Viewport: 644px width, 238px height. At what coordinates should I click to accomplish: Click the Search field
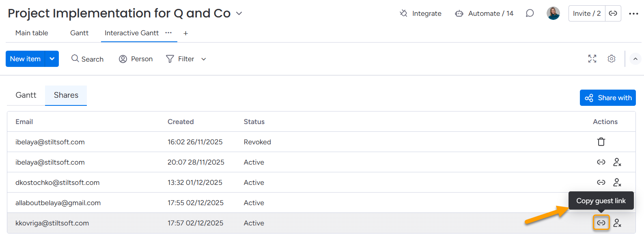tap(88, 59)
